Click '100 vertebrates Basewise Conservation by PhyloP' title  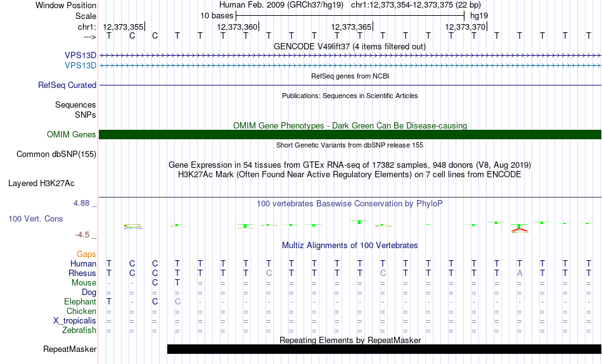350,204
